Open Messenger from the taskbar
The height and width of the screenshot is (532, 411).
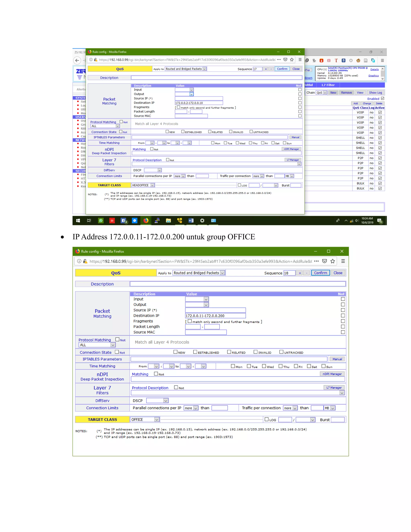(135, 220)
